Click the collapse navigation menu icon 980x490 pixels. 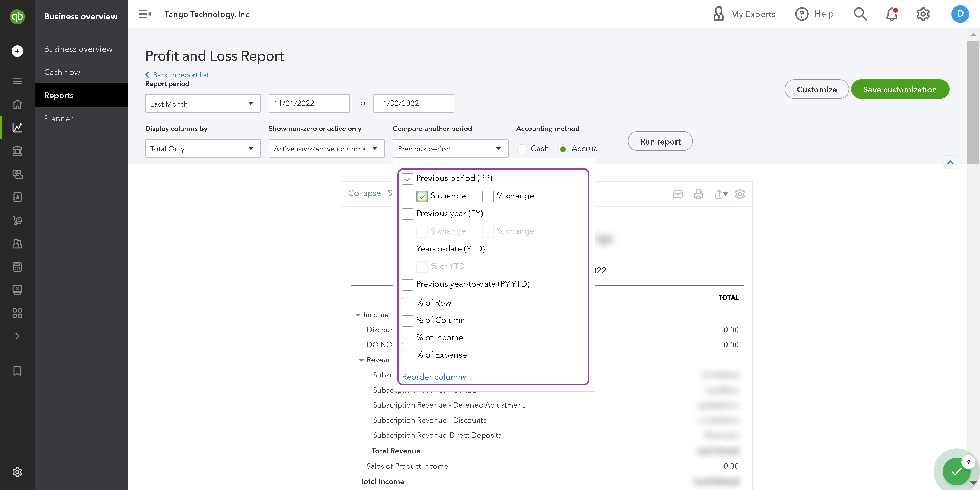tap(145, 14)
